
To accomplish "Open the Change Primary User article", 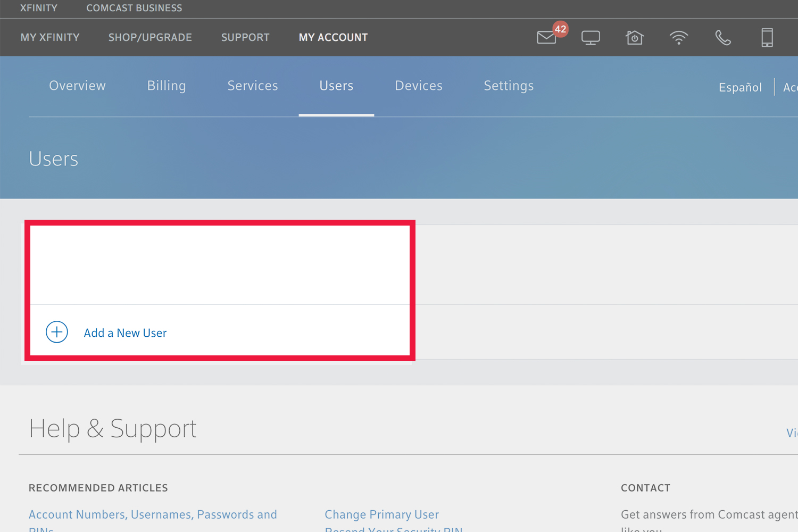I will click(x=382, y=514).
